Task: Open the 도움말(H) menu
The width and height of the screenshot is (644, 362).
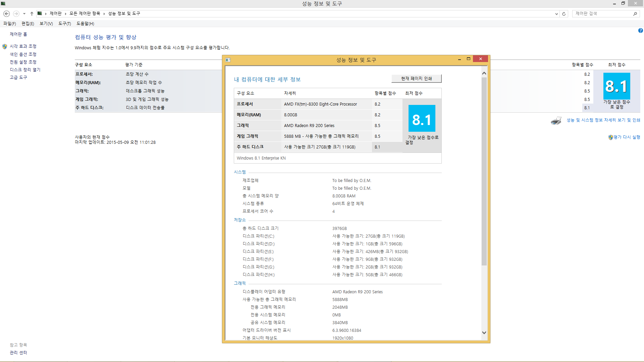Action: click(x=85, y=23)
